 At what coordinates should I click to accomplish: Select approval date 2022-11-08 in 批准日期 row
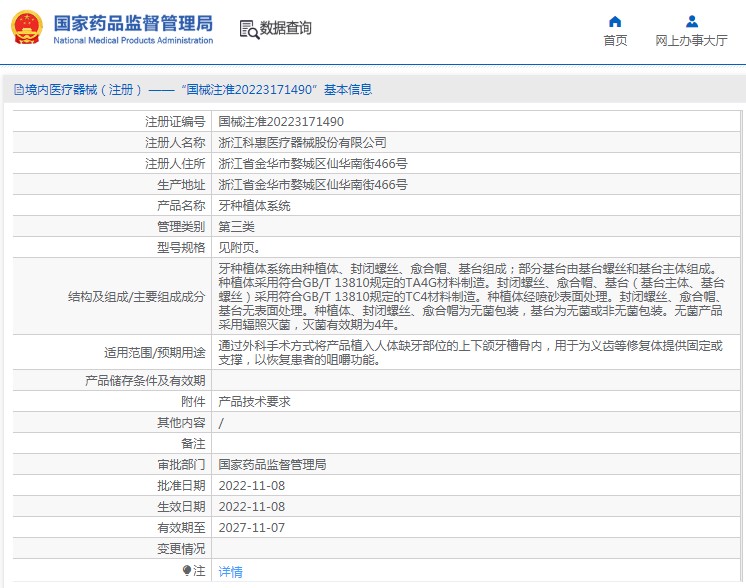pos(252,486)
